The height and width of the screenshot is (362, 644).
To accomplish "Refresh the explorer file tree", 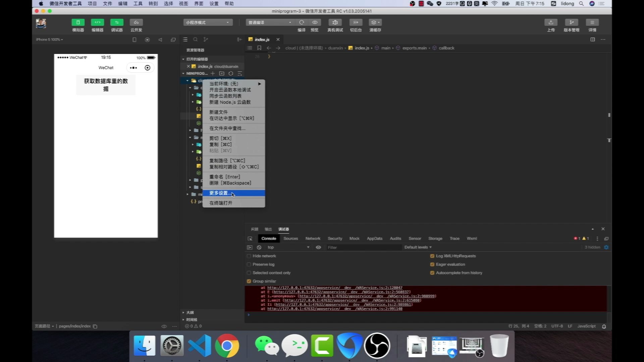I will (231, 73).
